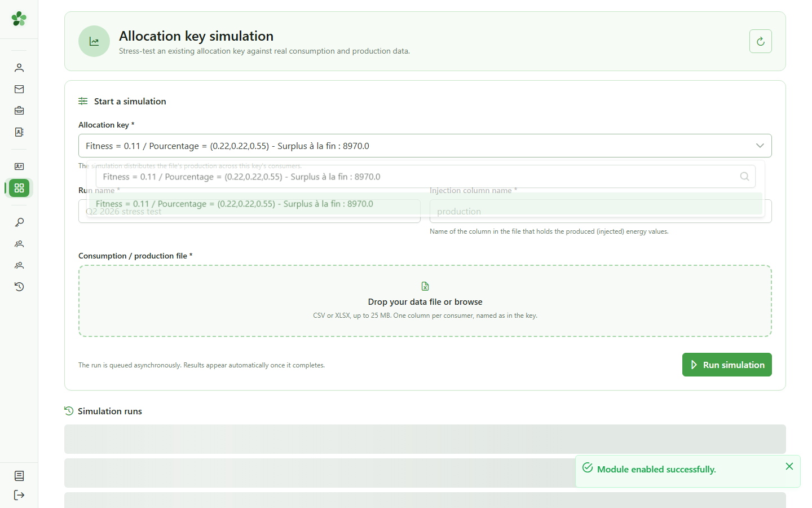Screen dimensions: 812x508
Task: Focus the dropdown search filter field
Action: (x=425, y=177)
